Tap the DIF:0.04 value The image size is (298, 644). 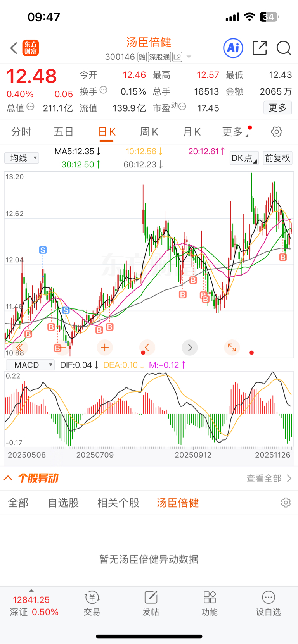coord(79,365)
